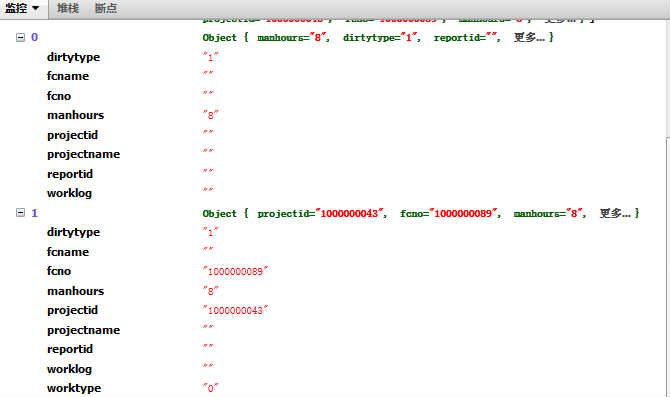Open the Object summary for index 0

pos(378,38)
